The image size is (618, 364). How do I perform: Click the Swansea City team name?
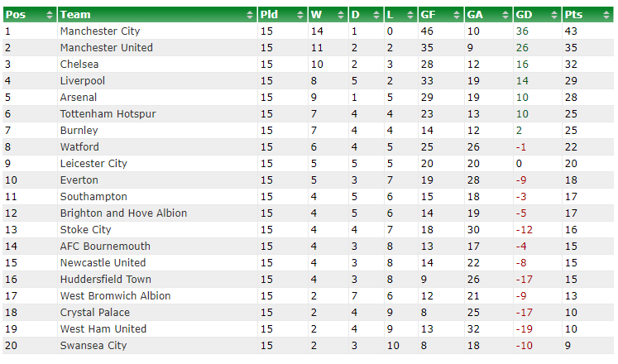pyautogui.click(x=93, y=346)
